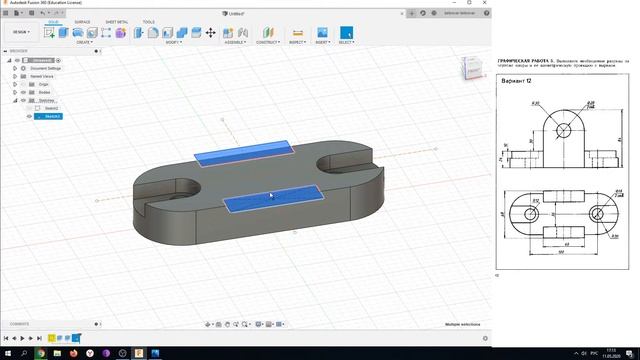This screenshot has width=640, height=360.
Task: Open the CONSTRUCT dropdown menu
Action: 268,42
